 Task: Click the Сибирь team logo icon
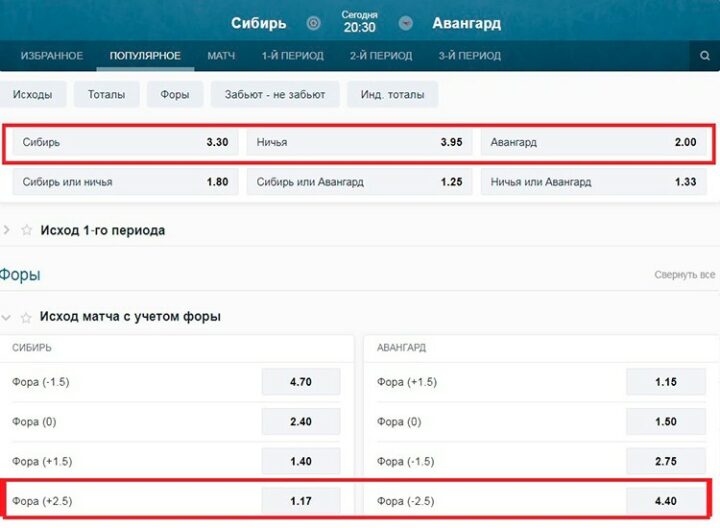pos(313,23)
